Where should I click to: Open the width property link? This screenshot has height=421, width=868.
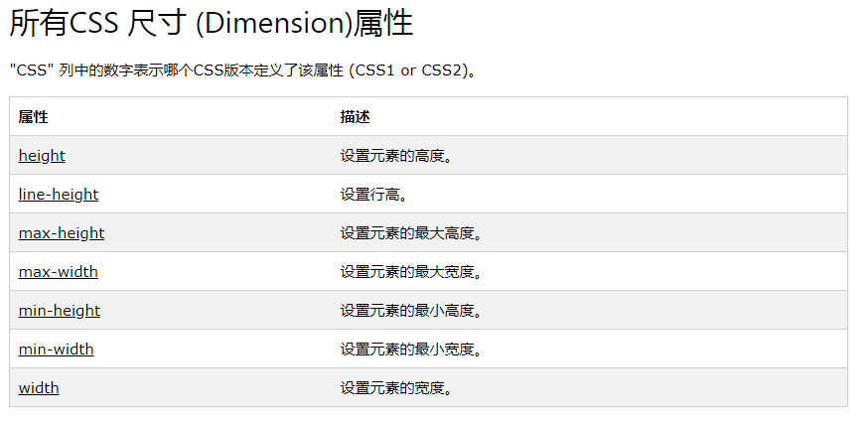point(39,388)
